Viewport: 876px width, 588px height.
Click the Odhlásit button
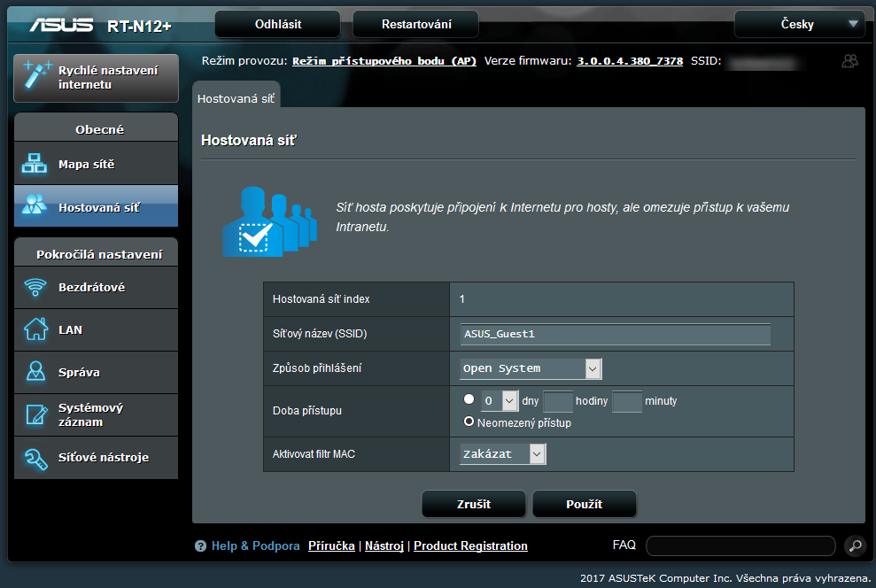[x=277, y=24]
